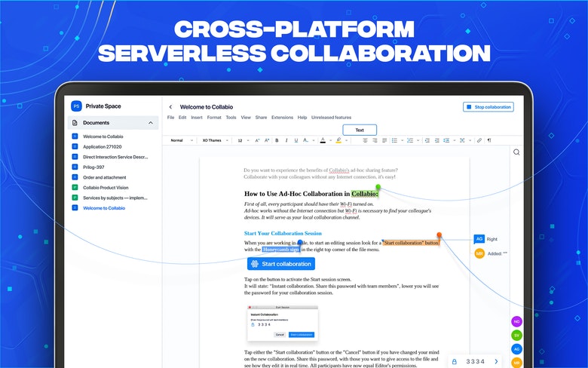This screenshot has width=588, height=368.
Task: Open the Insert menu
Action: (197, 118)
